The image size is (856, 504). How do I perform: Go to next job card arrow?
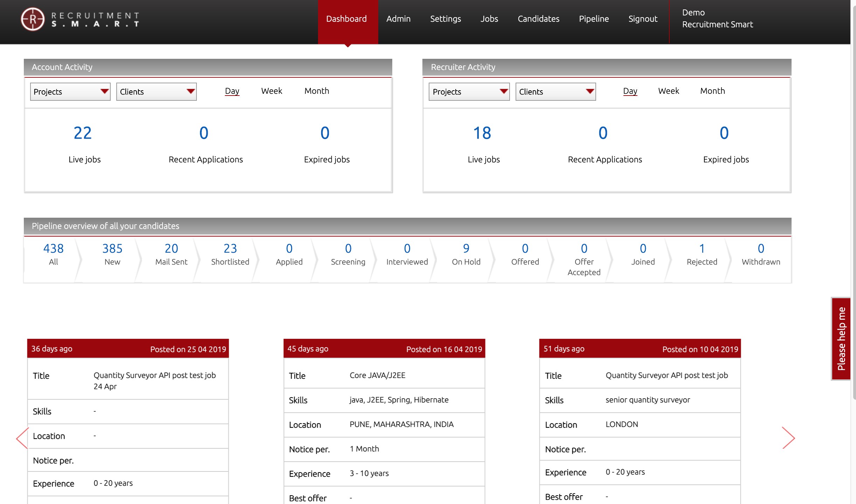coord(788,438)
